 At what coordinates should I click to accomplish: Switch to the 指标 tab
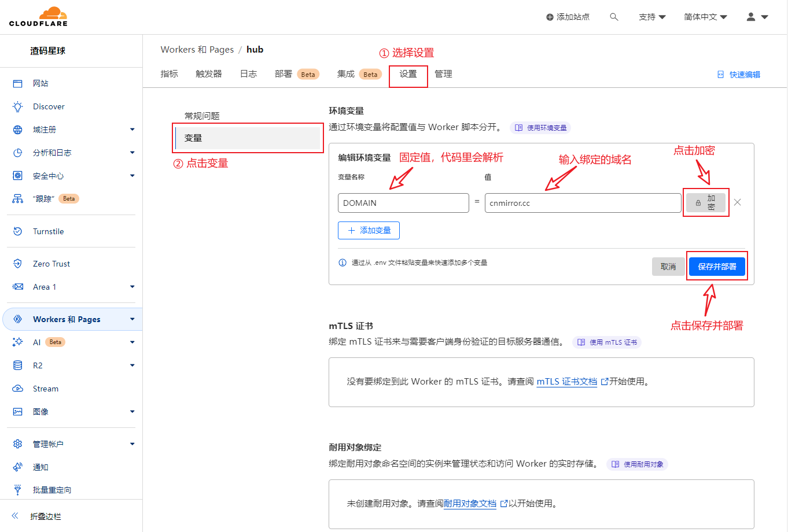169,74
